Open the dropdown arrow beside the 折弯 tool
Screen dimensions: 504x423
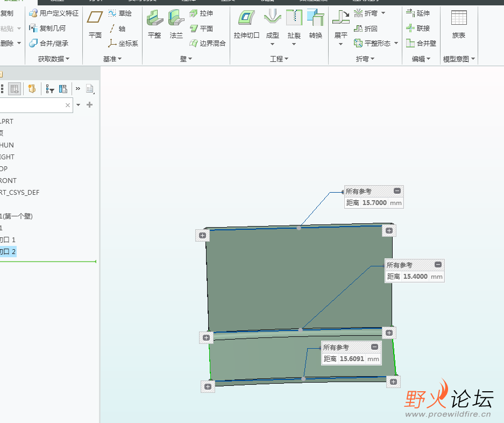pyautogui.click(x=383, y=13)
